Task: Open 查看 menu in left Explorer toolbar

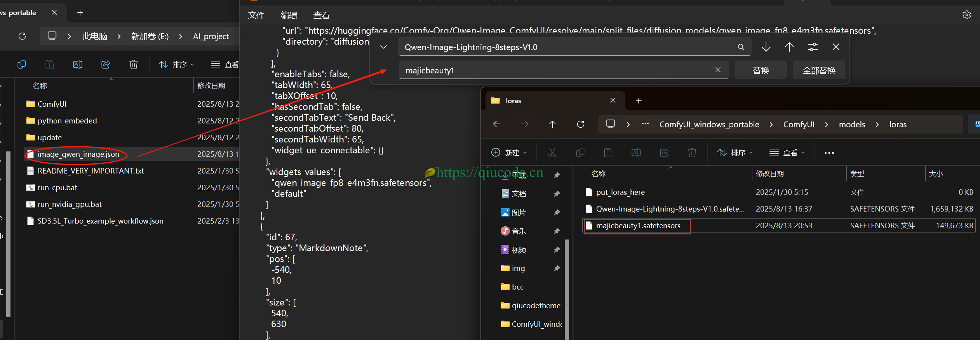Action: pyautogui.click(x=225, y=64)
